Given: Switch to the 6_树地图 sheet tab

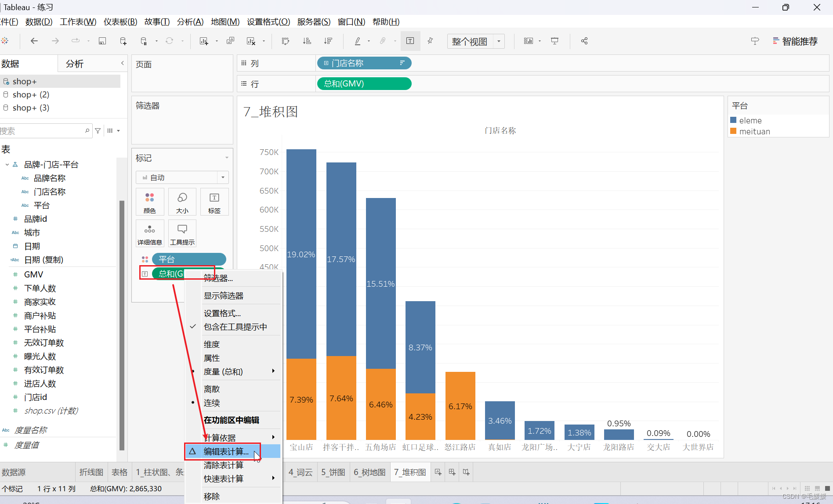Looking at the screenshot, I should click(x=370, y=472).
